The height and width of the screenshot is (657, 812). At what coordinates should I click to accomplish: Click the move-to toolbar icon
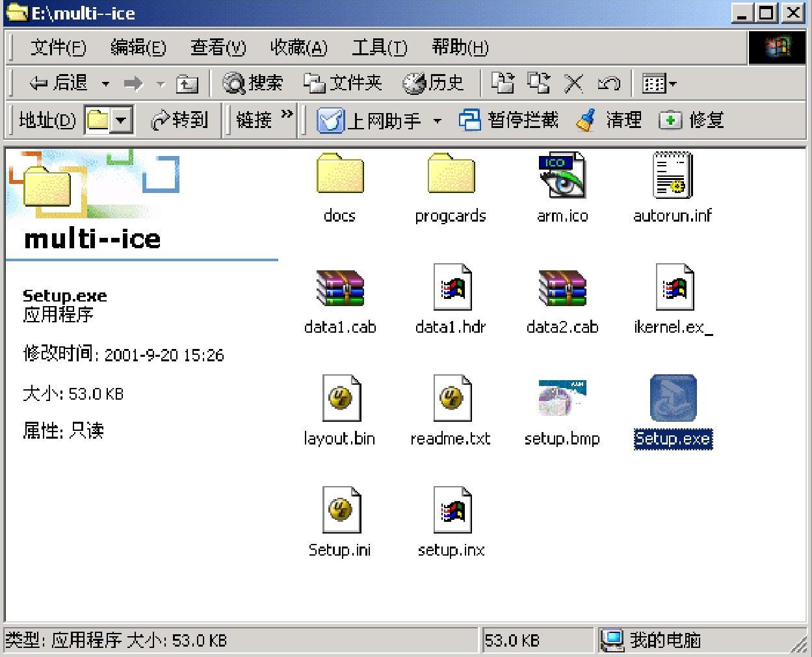(x=503, y=83)
